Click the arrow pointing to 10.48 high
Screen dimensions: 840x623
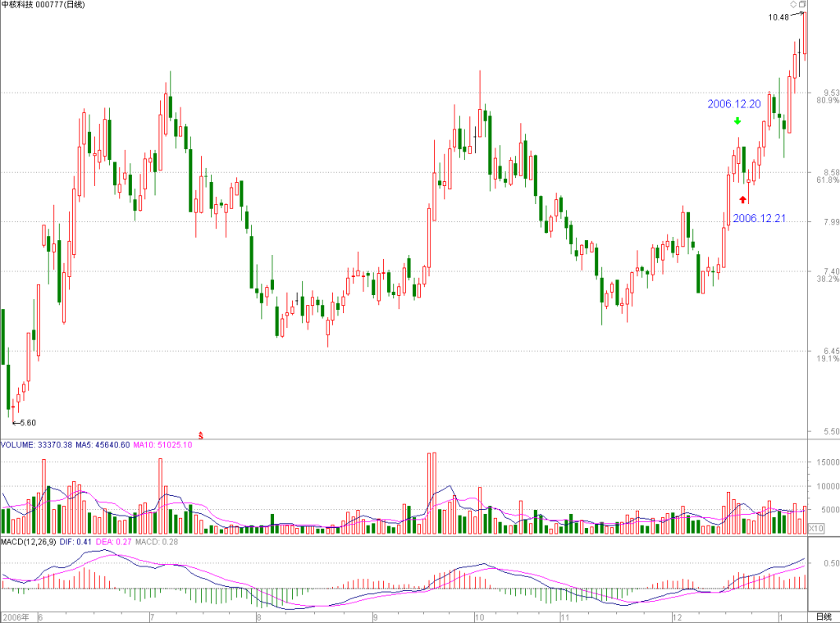tap(797, 15)
